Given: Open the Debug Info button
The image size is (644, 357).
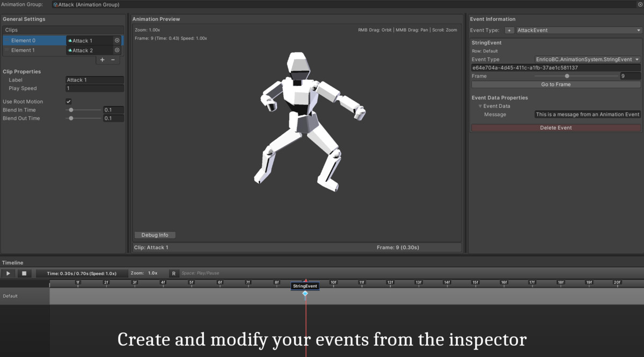Looking at the screenshot, I should coord(155,235).
